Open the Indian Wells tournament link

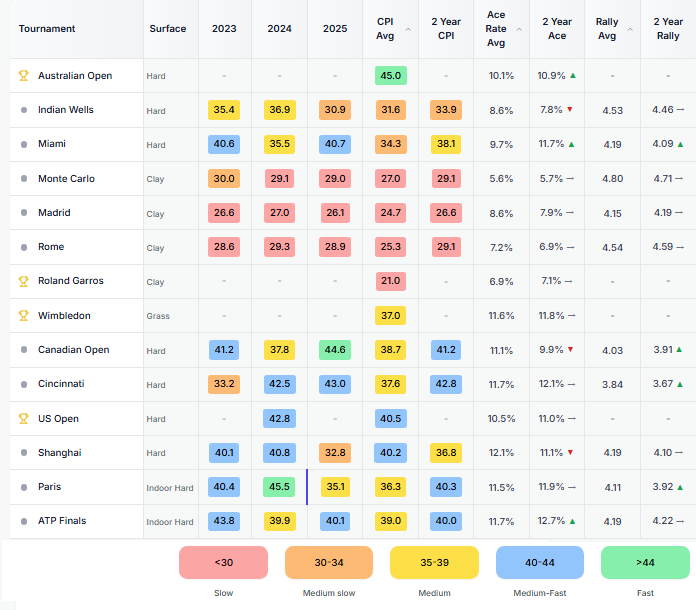66,110
